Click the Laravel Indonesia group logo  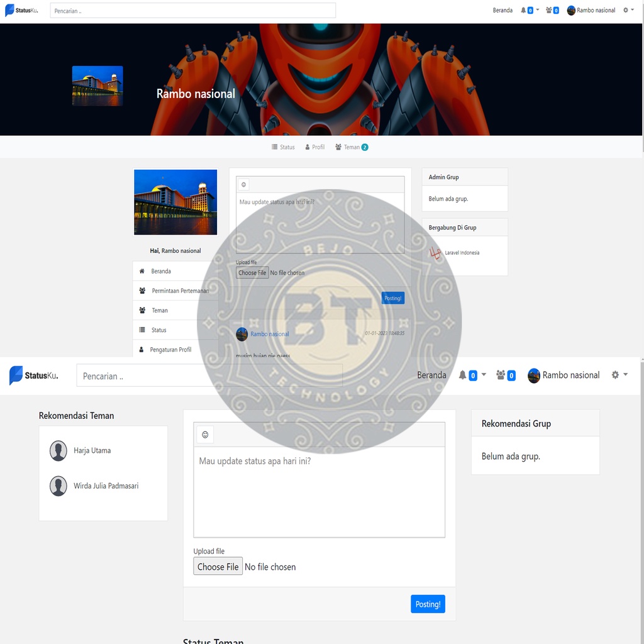(435, 253)
